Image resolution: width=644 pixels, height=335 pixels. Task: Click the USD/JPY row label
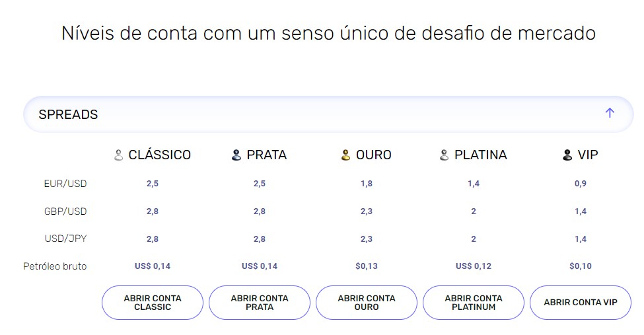click(x=65, y=239)
